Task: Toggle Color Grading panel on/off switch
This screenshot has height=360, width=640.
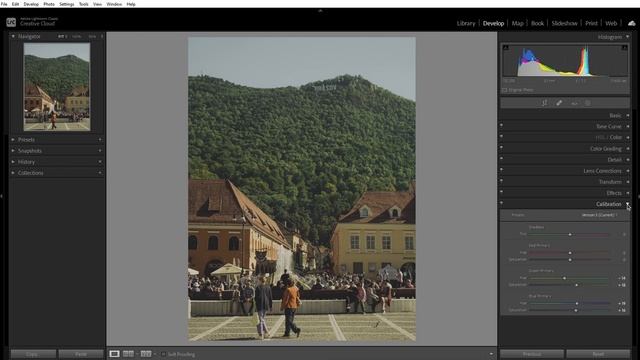Action: (501, 147)
